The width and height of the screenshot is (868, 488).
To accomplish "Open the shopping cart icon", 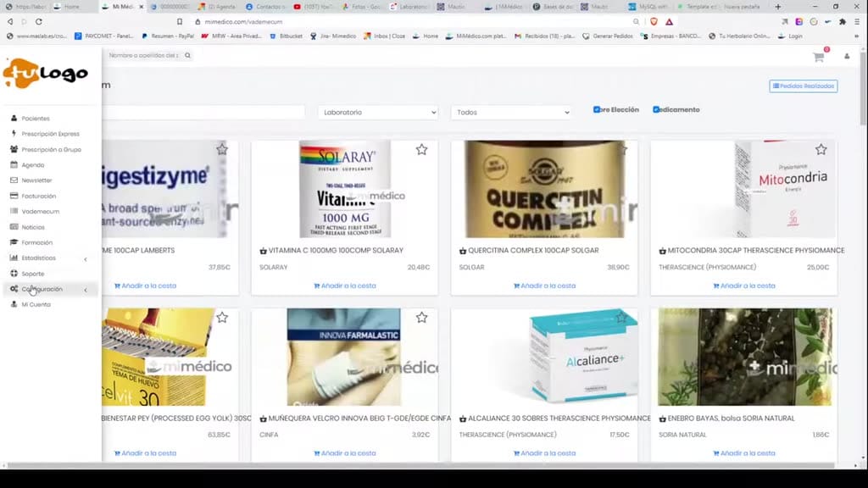I will [819, 57].
